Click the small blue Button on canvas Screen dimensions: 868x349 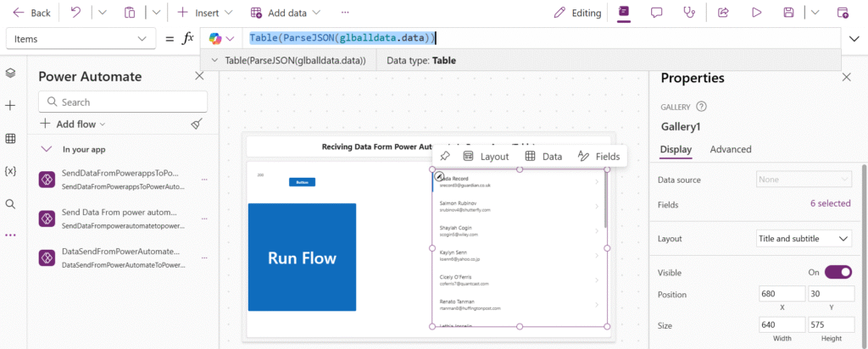coord(302,182)
